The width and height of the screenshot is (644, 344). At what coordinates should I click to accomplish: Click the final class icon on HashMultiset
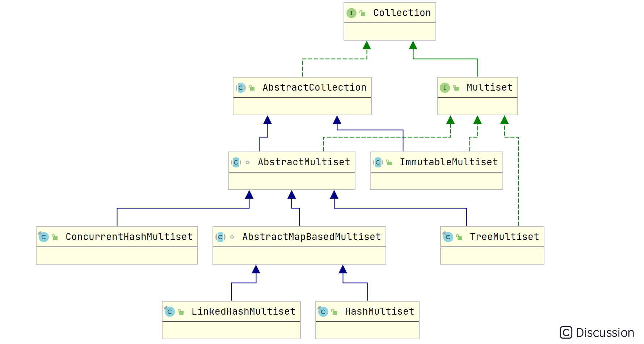[x=323, y=311]
